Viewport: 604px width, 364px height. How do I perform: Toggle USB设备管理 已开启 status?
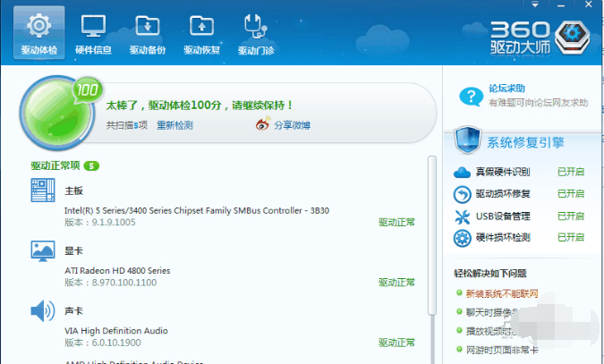[x=570, y=216]
